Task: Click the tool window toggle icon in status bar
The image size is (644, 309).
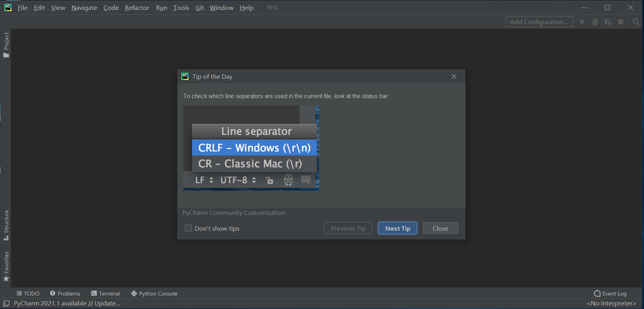Action: coord(6,303)
